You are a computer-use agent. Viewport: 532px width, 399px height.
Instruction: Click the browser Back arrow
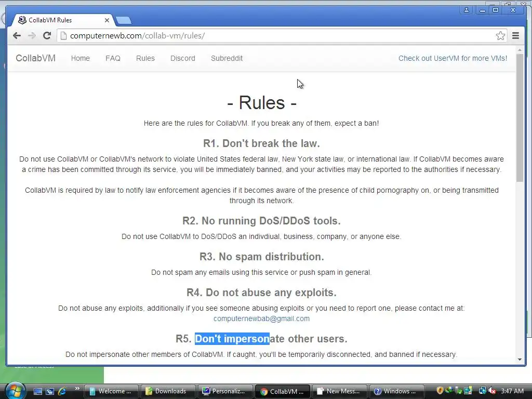click(17, 36)
